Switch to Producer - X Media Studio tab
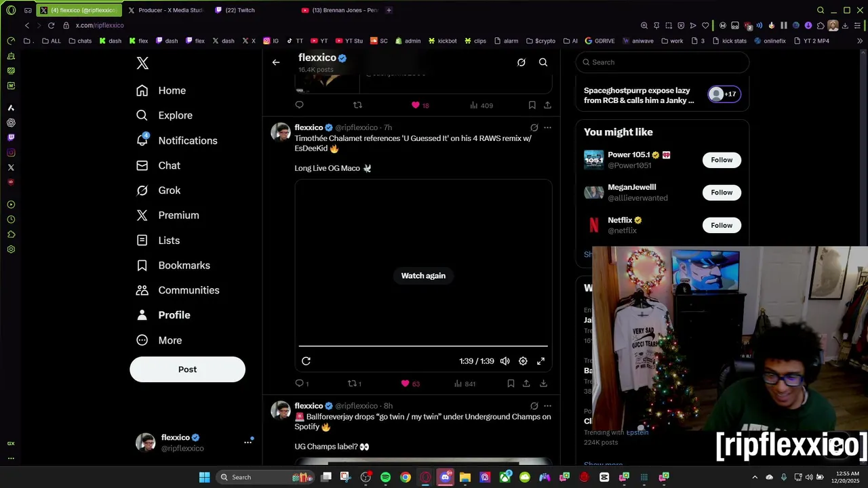This screenshot has width=868, height=488. 165,10
